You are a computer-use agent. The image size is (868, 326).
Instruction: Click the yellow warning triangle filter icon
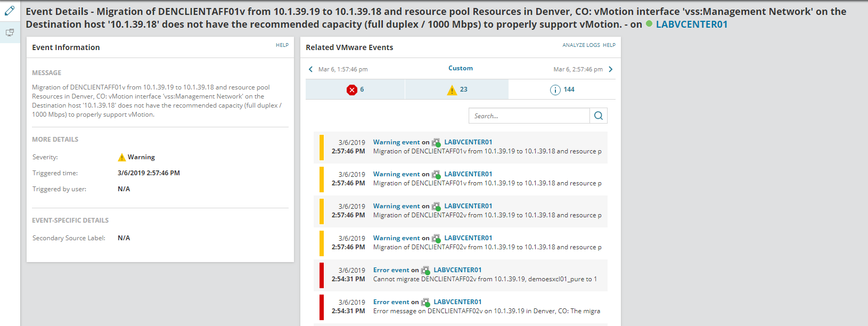tap(452, 90)
